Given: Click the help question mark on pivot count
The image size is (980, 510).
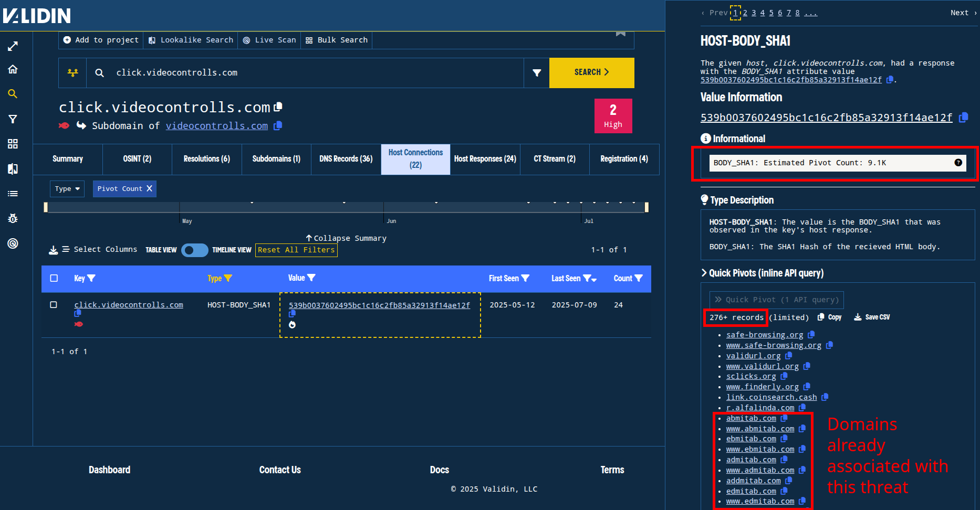Looking at the screenshot, I should pyautogui.click(x=958, y=163).
